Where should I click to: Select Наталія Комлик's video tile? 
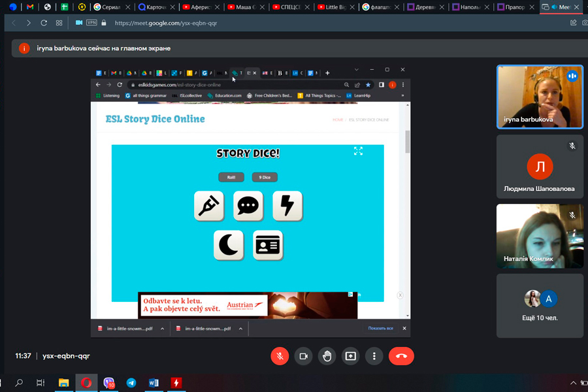click(x=540, y=236)
